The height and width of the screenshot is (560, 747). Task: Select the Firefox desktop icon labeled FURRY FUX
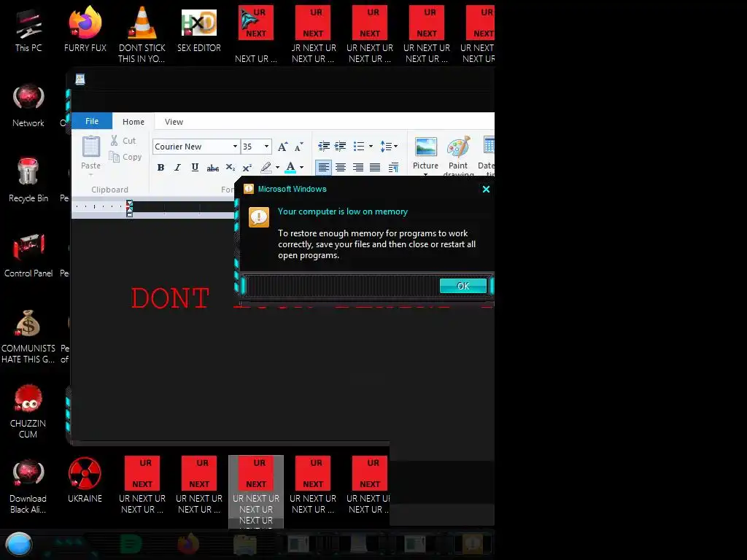(85, 29)
